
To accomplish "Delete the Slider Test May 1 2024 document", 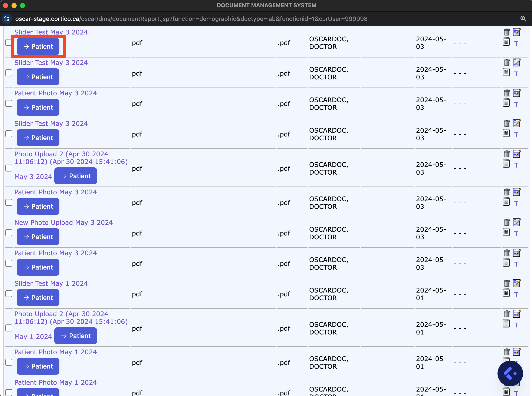I will click(506, 283).
